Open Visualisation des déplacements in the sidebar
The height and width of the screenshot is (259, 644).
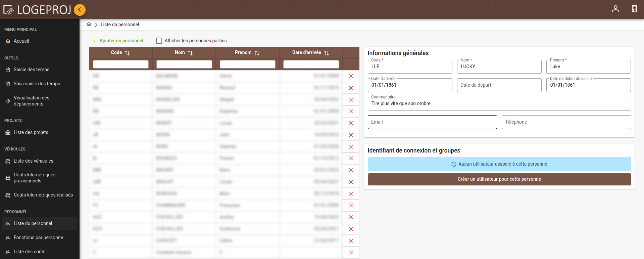point(31,101)
